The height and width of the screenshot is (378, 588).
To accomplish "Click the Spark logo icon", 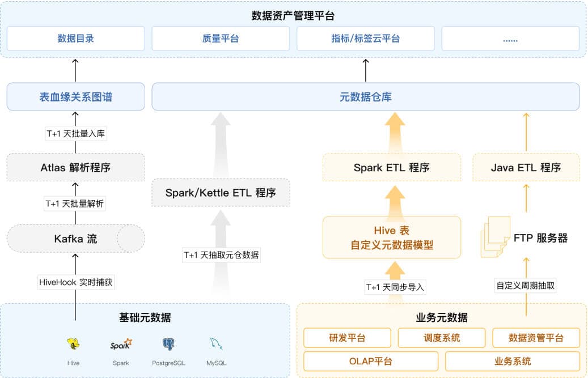I will 120,343.
